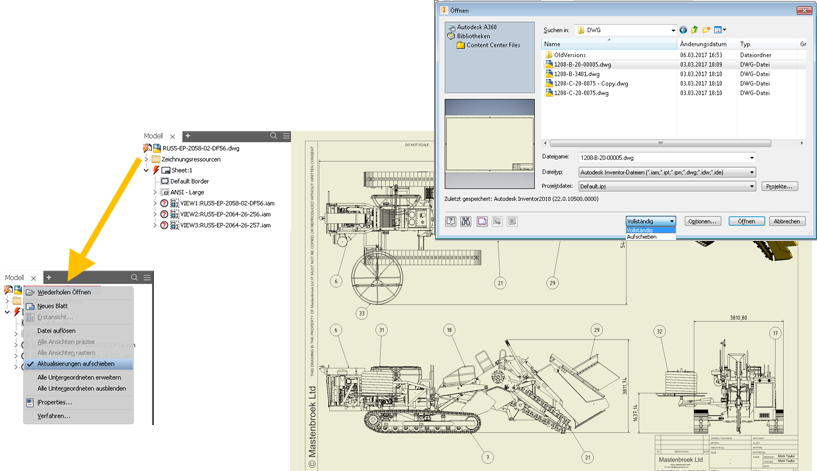
Task: Open the Dateiname dropdown
Action: tap(751, 157)
